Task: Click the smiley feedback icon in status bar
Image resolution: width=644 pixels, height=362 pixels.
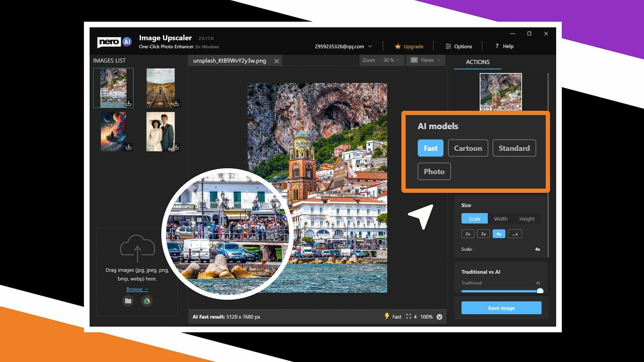Action: 439,317
